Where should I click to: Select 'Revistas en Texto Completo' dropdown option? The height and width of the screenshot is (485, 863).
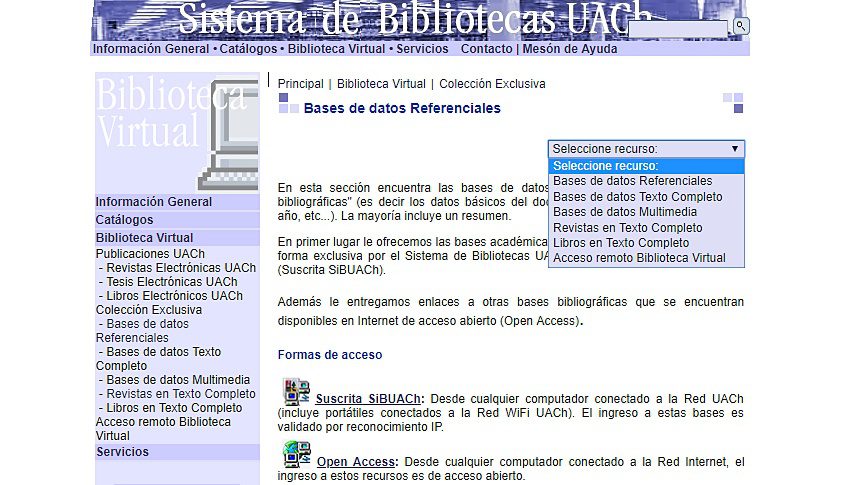646,227
